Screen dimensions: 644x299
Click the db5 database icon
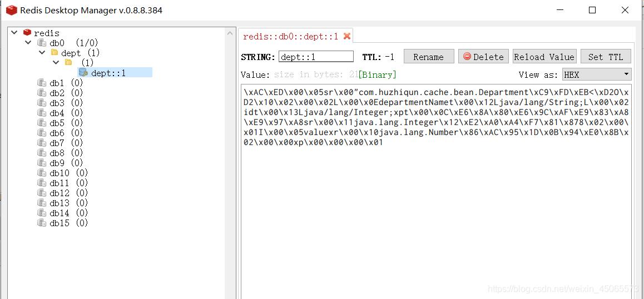click(42, 123)
